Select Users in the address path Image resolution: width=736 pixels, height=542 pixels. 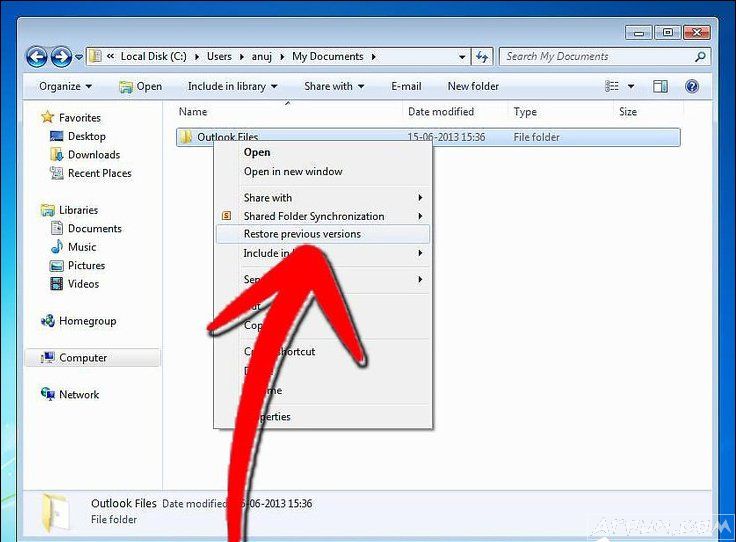coord(219,56)
